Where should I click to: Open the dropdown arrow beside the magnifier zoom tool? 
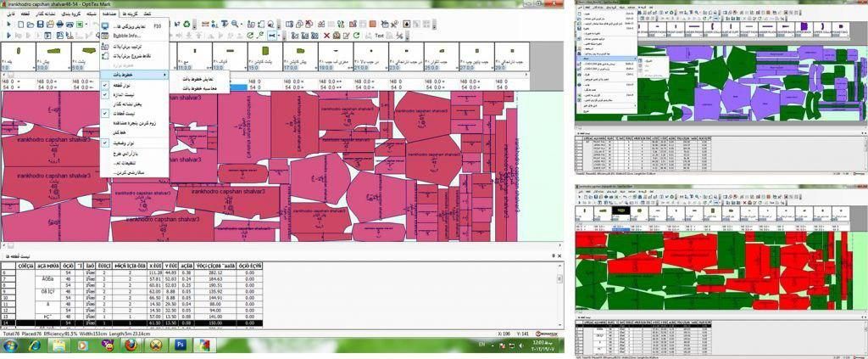(242, 24)
